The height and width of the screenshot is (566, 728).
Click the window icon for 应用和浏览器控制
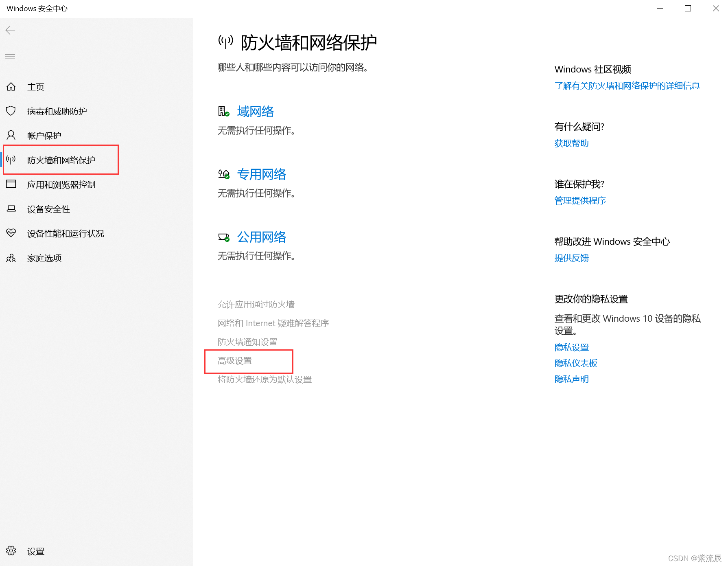[x=11, y=184]
